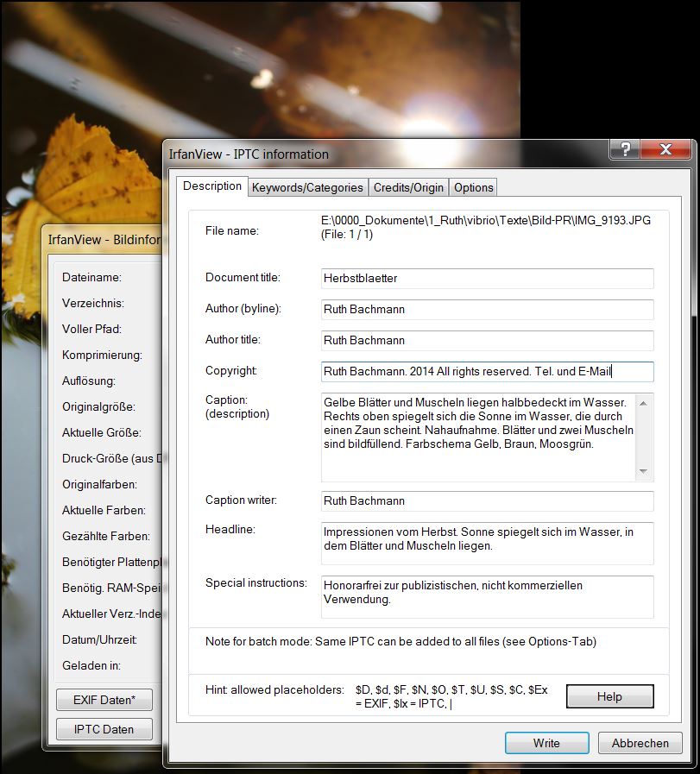Open IPTC Daten from the Bildinformation window
Image resolution: width=700 pixels, height=774 pixels.
pos(104,728)
